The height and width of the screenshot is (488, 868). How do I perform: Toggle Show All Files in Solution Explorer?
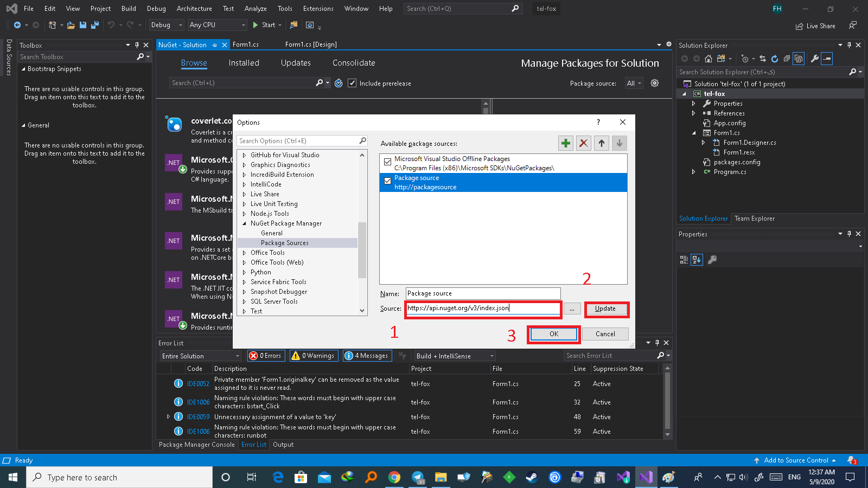(x=799, y=59)
